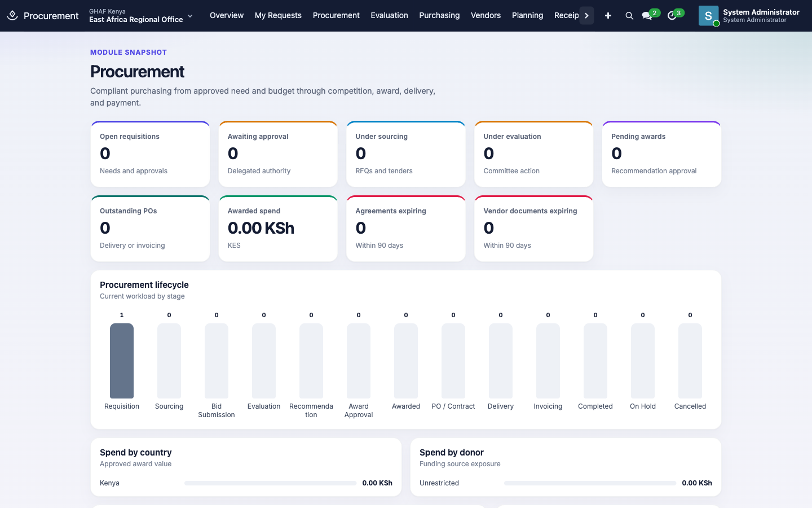Click the Requisition stage bar
The image size is (812, 508).
pos(122,361)
